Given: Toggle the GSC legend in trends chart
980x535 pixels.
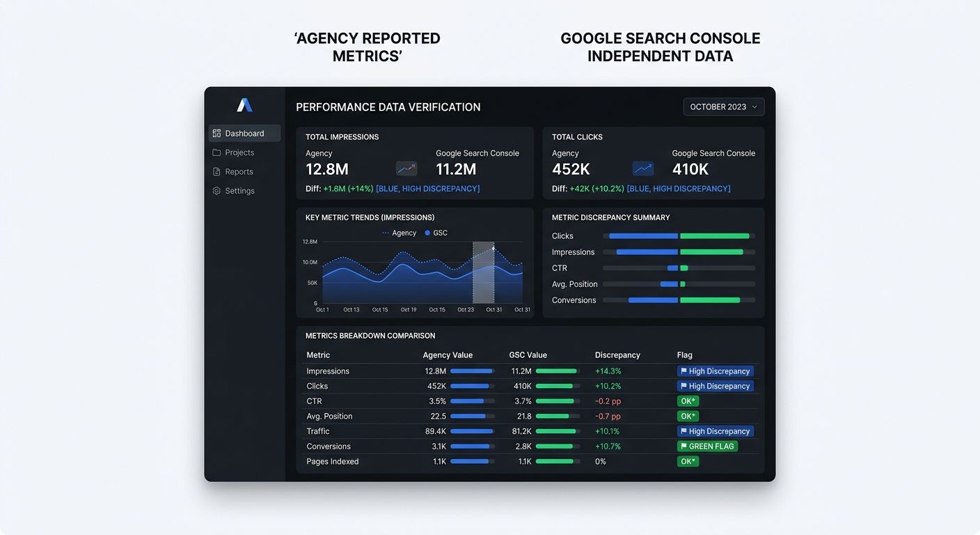Looking at the screenshot, I should tap(436, 233).
